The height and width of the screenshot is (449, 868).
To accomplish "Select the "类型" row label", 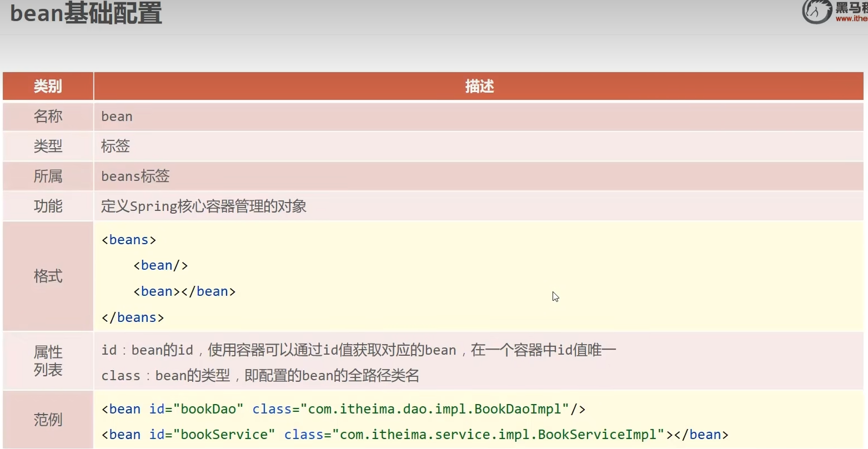I will click(48, 147).
